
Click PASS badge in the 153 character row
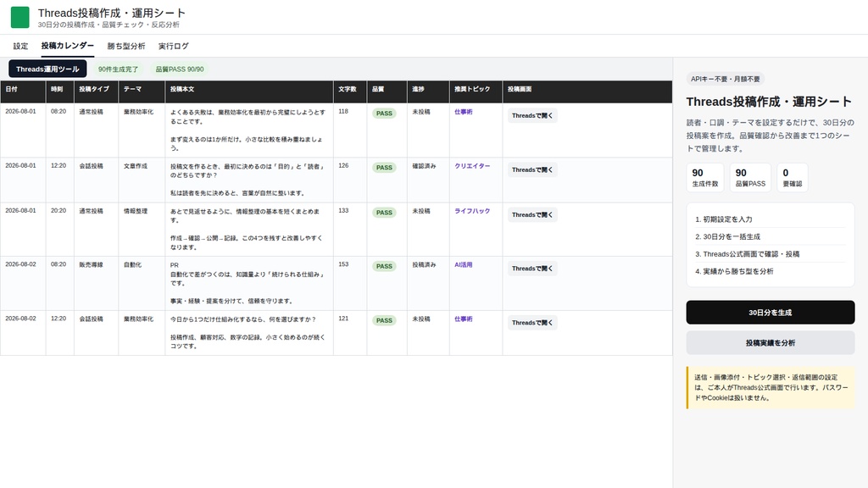(x=384, y=266)
